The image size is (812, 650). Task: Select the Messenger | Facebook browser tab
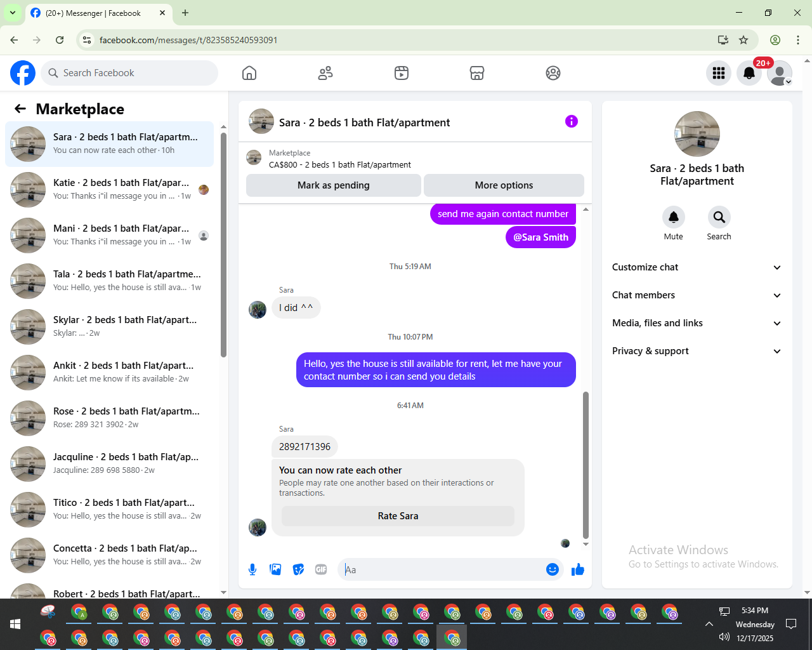click(98, 13)
